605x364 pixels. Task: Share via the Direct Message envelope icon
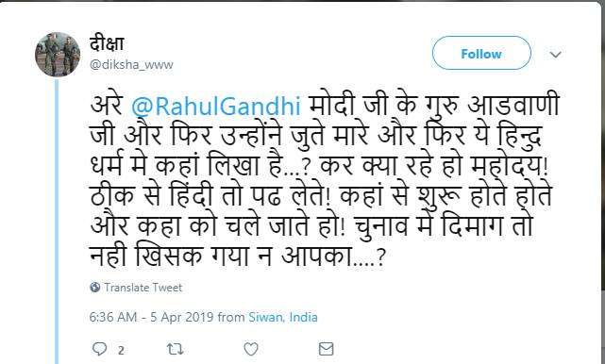(x=326, y=349)
